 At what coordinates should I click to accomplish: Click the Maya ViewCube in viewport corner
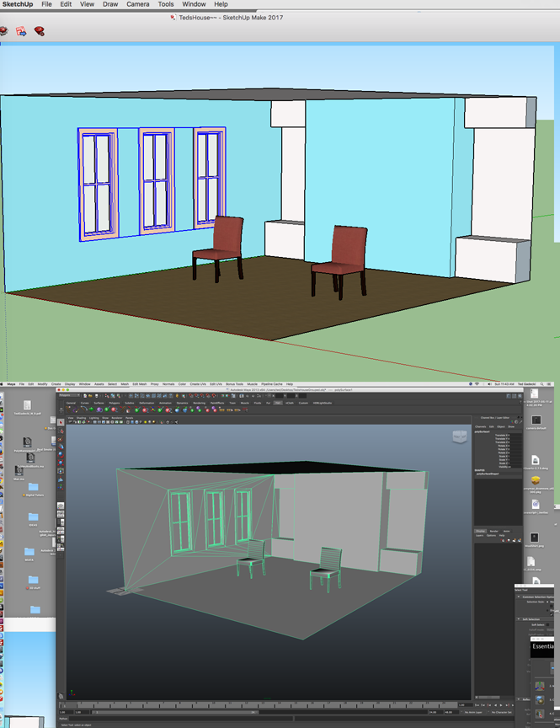[458, 436]
